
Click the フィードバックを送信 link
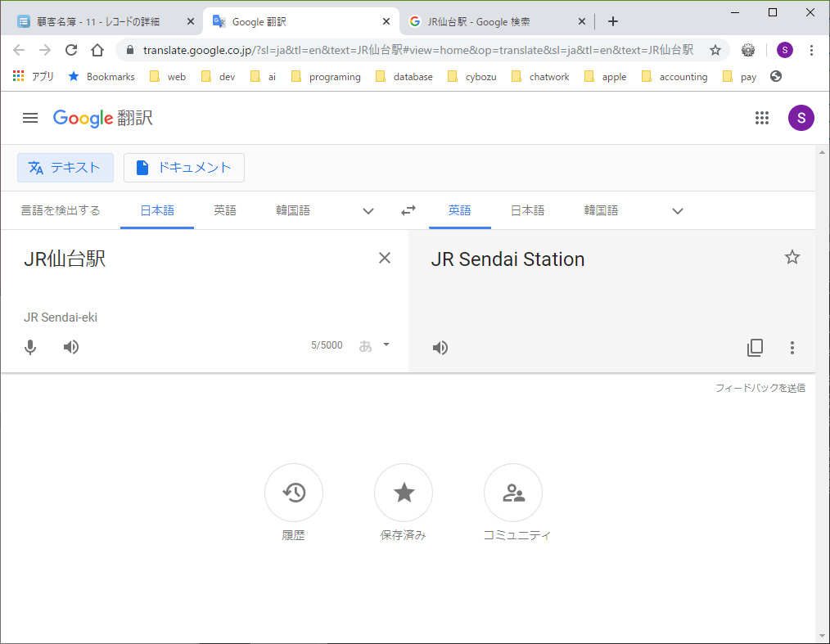[x=760, y=388]
